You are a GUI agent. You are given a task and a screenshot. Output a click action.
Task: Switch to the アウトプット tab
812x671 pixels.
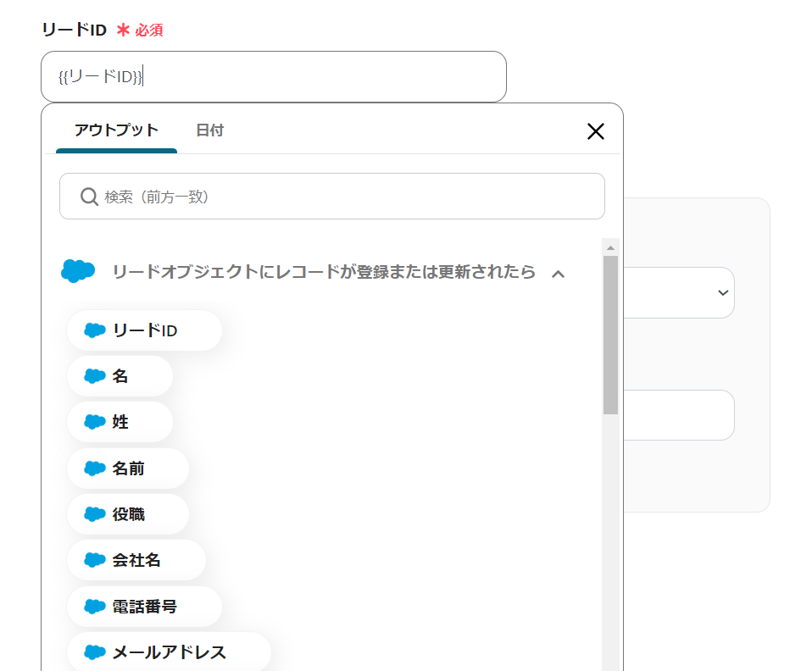116,130
